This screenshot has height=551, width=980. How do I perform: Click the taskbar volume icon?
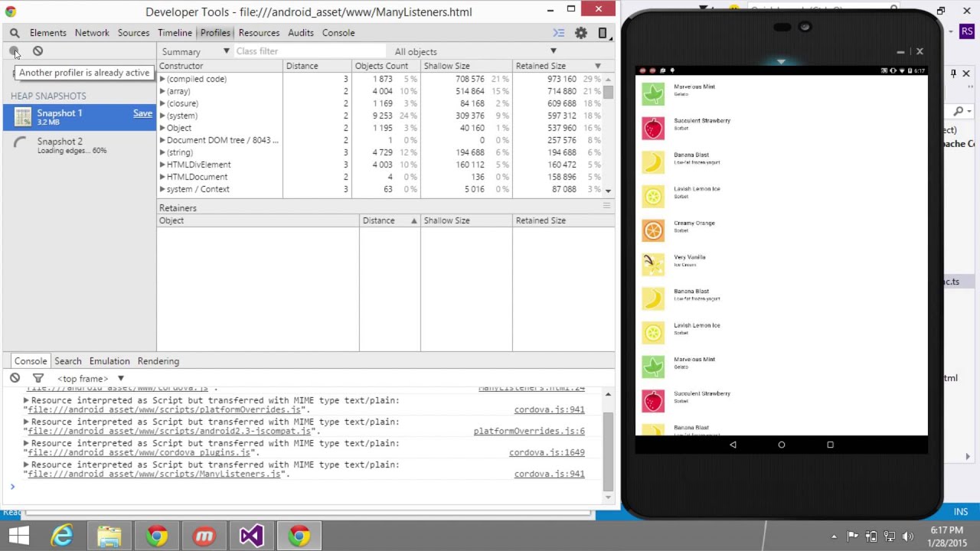tap(908, 536)
